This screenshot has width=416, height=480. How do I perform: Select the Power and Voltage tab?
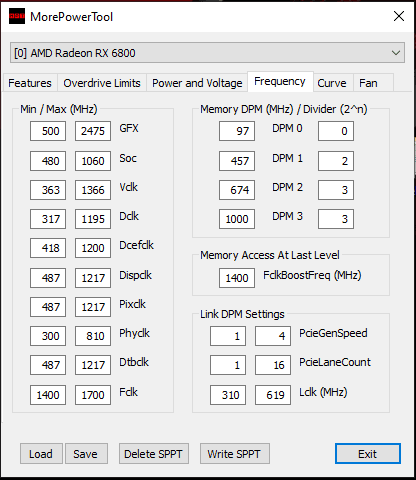[x=197, y=83]
